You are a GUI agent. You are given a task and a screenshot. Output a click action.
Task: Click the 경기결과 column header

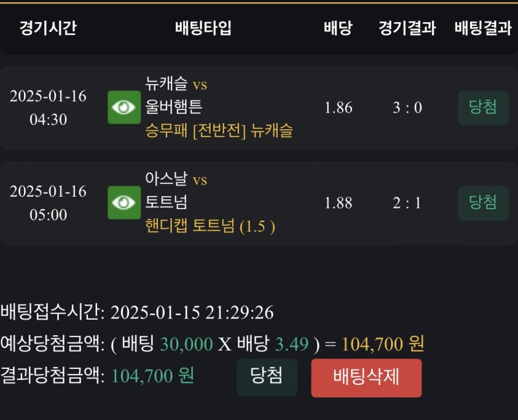click(407, 28)
